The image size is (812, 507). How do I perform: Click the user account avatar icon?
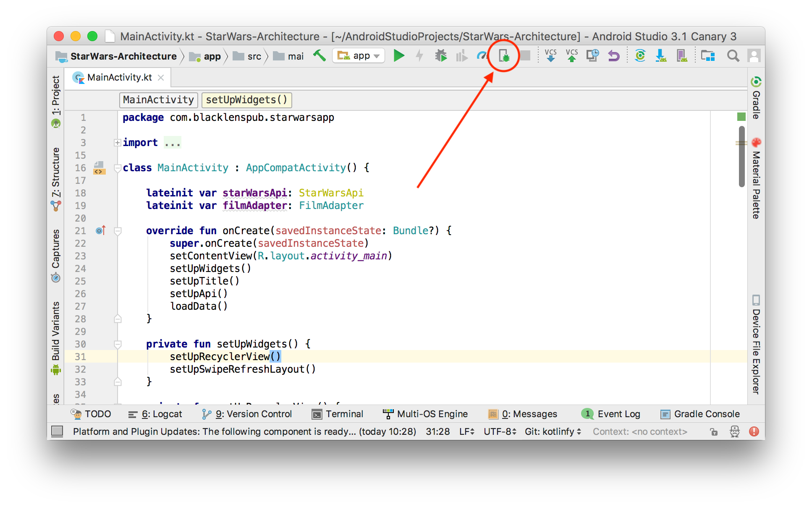point(754,55)
